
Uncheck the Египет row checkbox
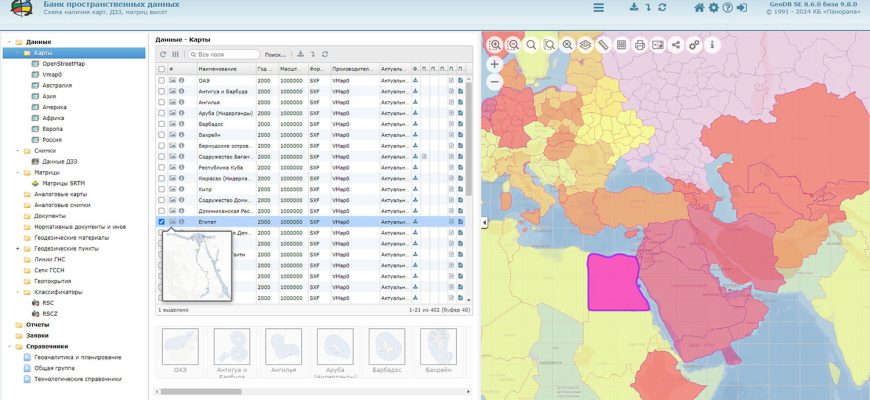(162, 222)
